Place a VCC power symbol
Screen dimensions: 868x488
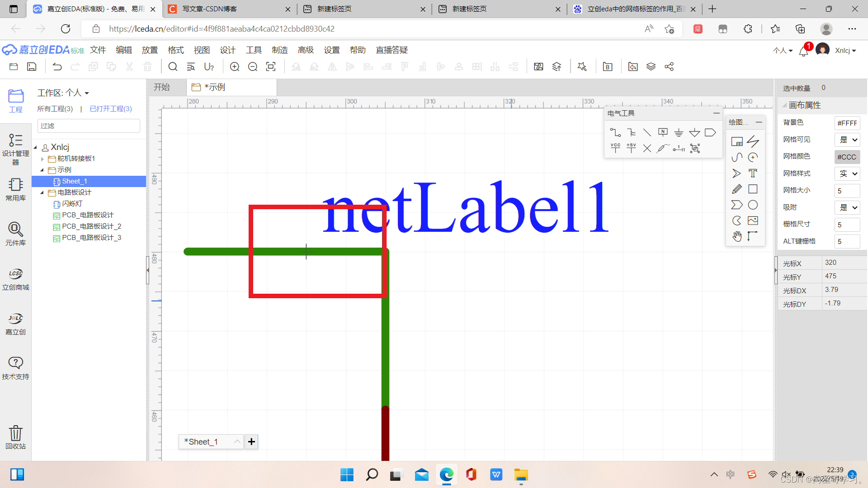[x=615, y=148]
